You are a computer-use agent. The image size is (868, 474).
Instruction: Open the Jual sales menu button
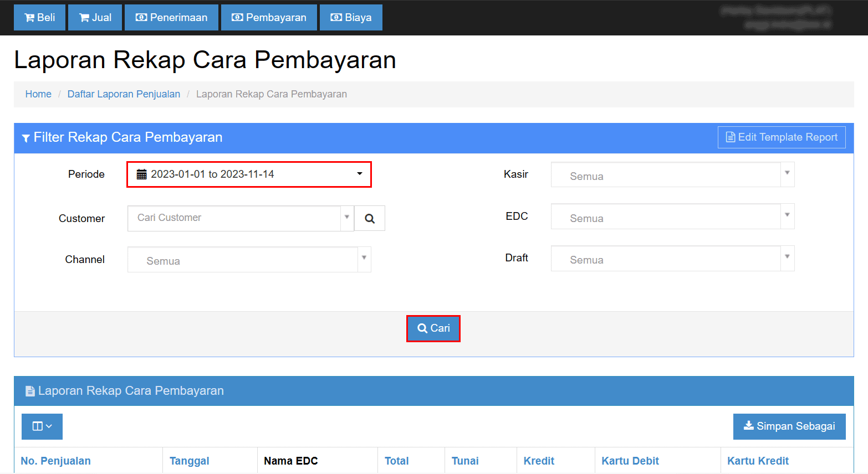(95, 18)
